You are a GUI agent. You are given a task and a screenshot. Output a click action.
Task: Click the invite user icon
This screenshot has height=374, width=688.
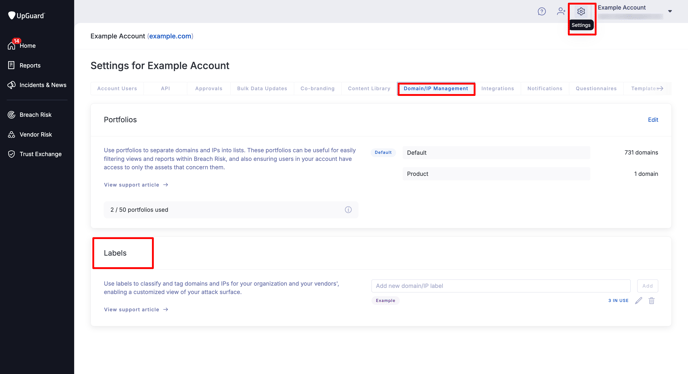[x=560, y=11]
